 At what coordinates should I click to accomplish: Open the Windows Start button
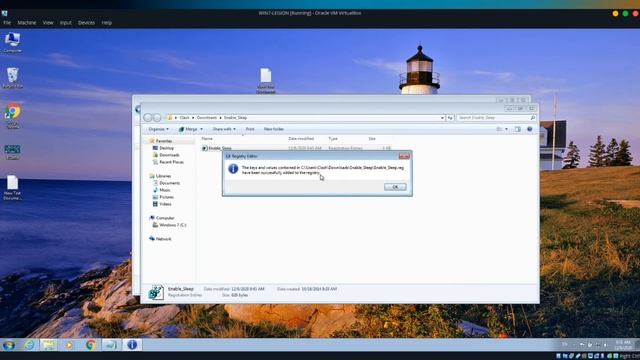[x=9, y=345]
